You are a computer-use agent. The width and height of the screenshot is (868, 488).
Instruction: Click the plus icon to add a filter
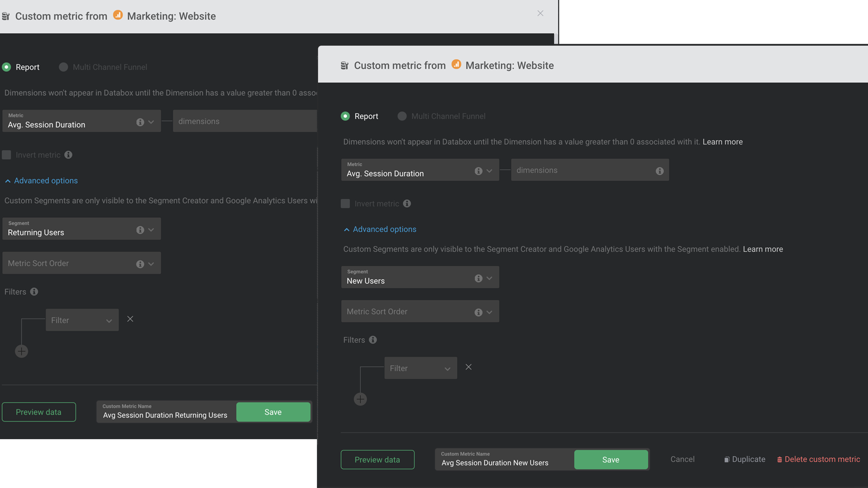[360, 399]
